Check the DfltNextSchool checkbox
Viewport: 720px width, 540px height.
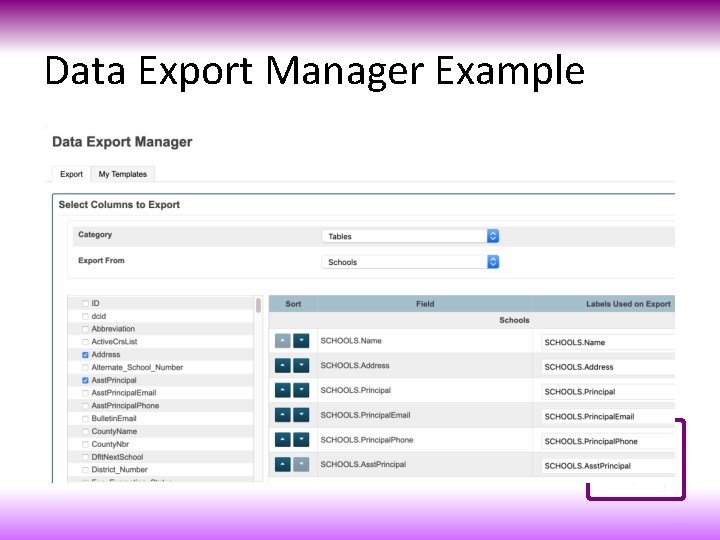tap(85, 457)
